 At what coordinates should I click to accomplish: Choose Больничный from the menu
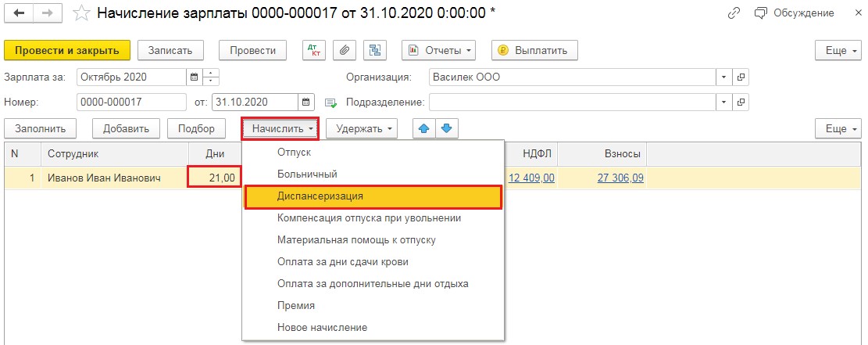tap(373, 174)
